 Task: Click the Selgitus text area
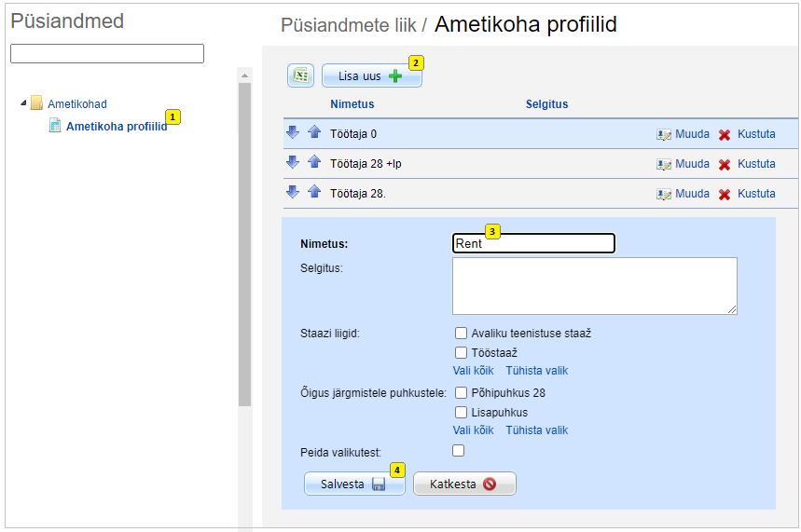pos(594,286)
